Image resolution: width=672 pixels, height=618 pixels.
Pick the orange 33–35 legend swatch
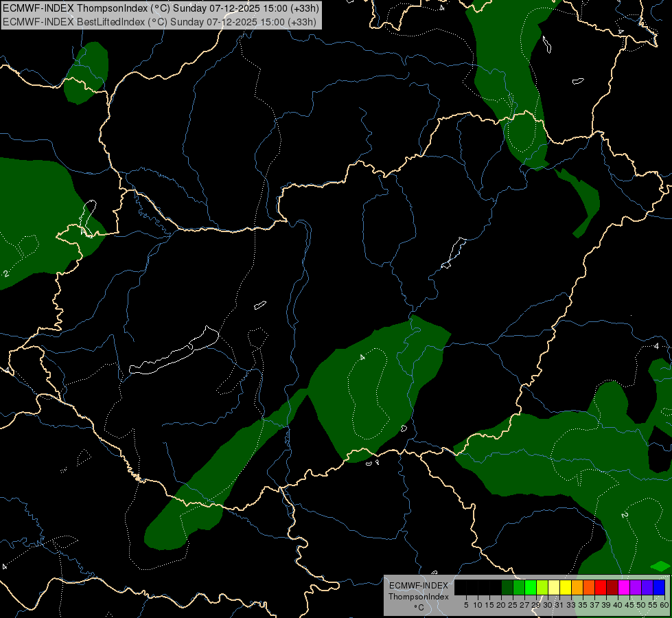(x=577, y=587)
